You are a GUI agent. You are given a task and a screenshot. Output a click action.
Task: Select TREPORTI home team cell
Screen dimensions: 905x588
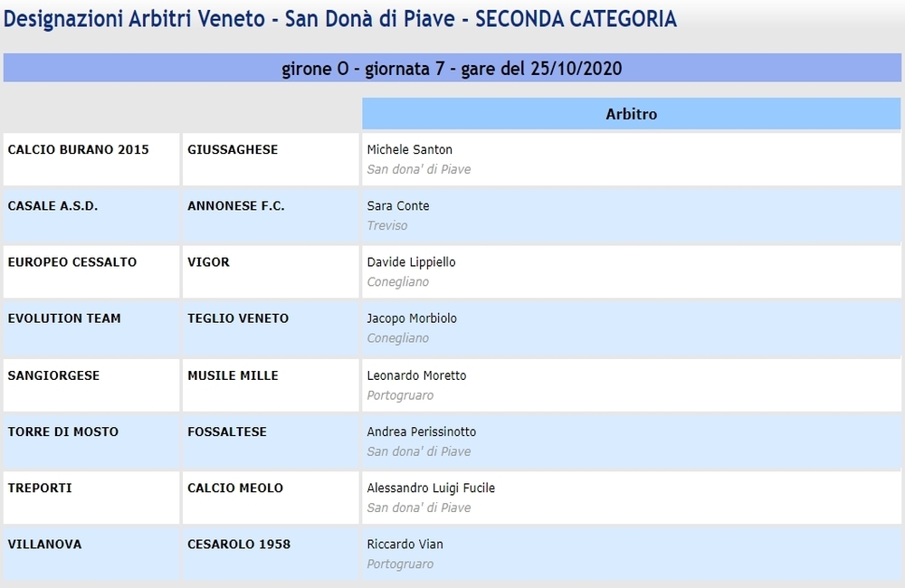(x=91, y=498)
